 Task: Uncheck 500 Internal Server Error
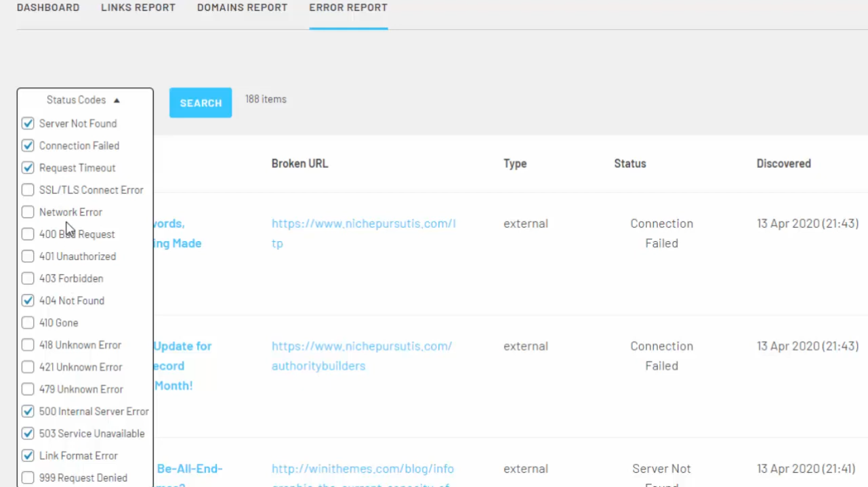pyautogui.click(x=28, y=411)
